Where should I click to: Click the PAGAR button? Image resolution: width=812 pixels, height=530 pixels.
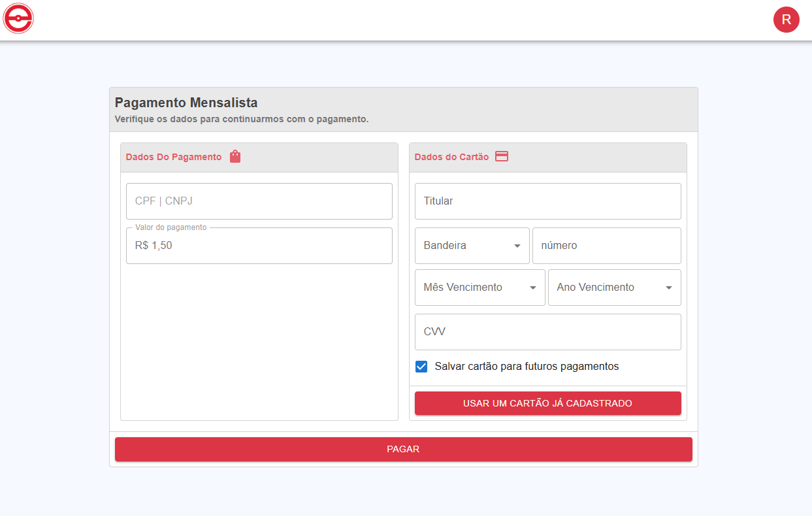click(x=404, y=450)
